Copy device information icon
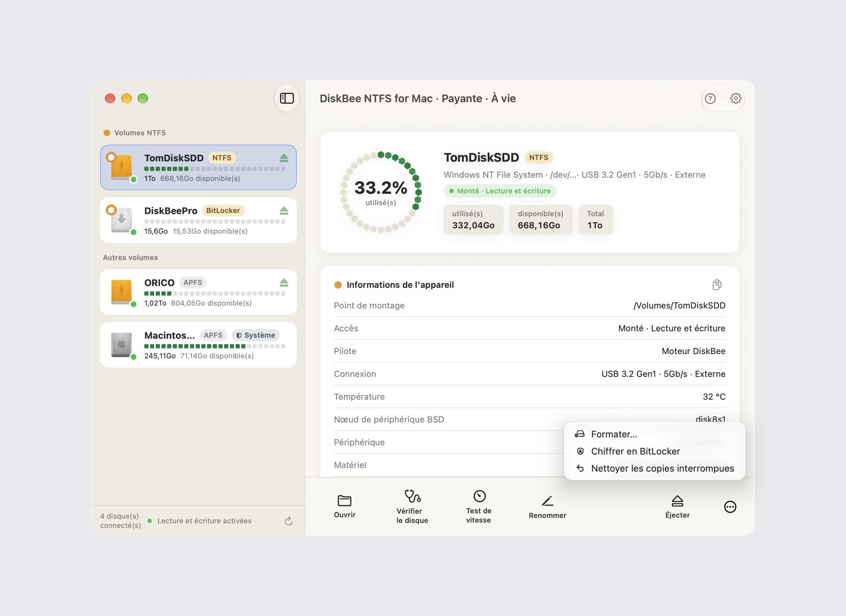 [717, 285]
